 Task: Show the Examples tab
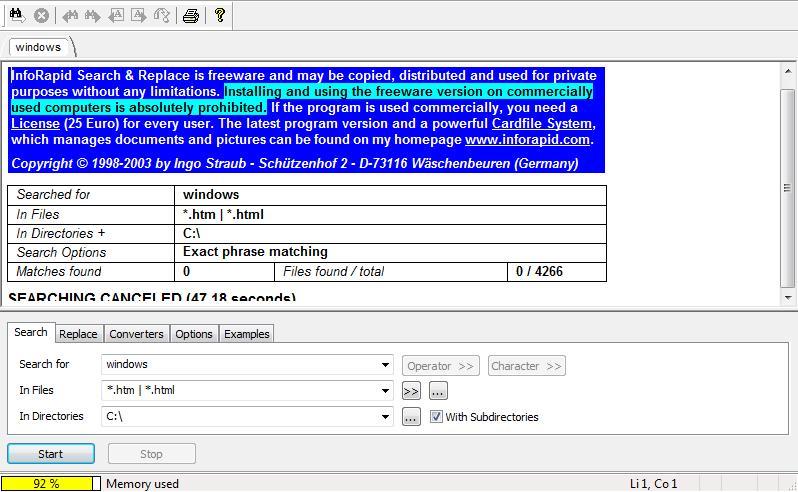247,334
